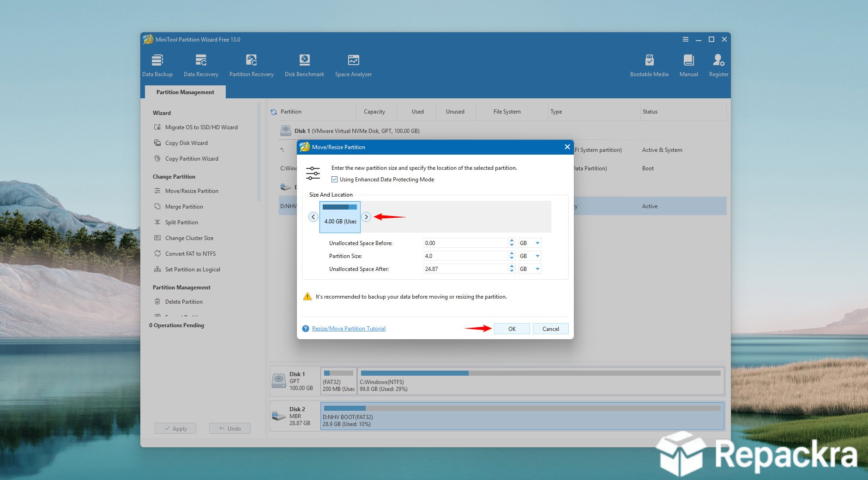Switch to the Partition Management tab

coord(185,92)
